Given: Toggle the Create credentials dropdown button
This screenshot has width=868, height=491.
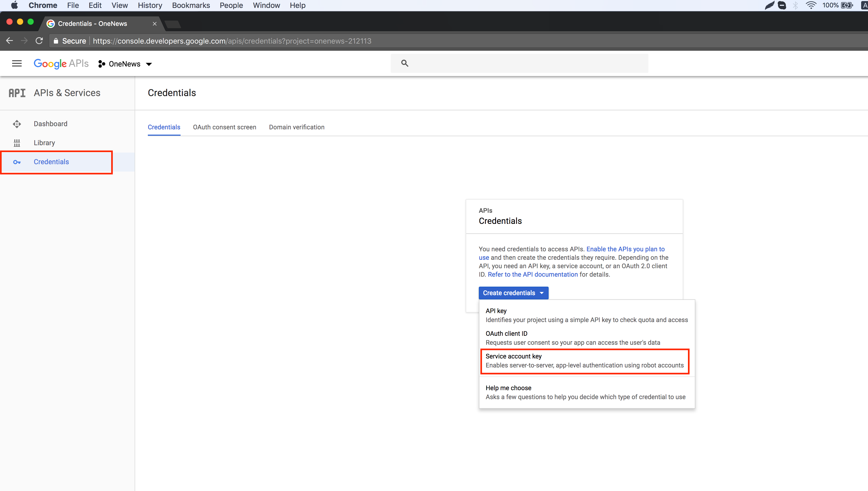Looking at the screenshot, I should 513,293.
